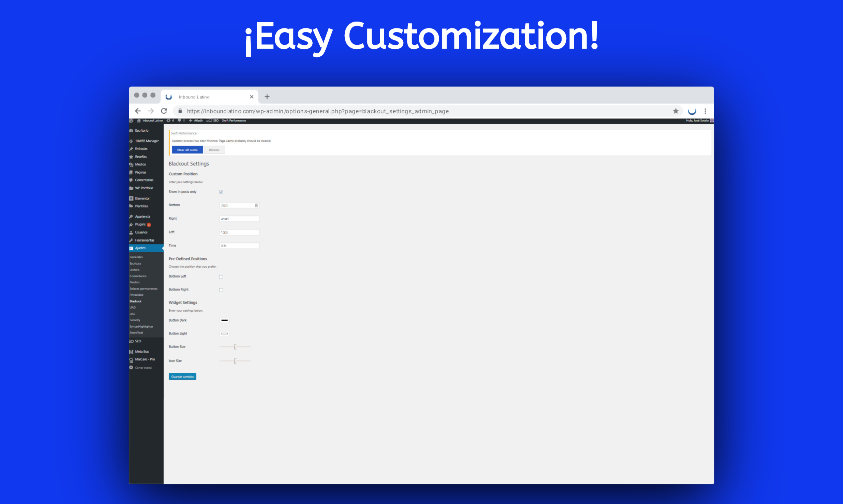Select the Ajustes settings menu
This screenshot has height=504, width=843.
coord(146,248)
